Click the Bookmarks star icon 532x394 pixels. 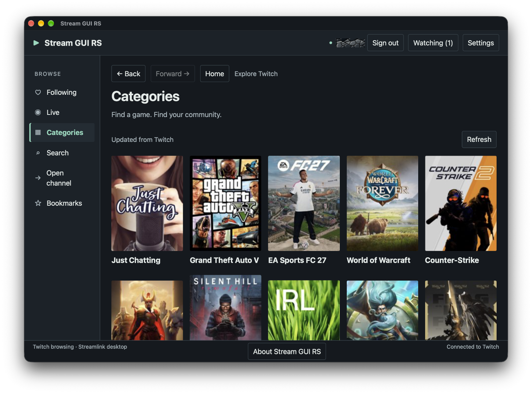coord(38,203)
